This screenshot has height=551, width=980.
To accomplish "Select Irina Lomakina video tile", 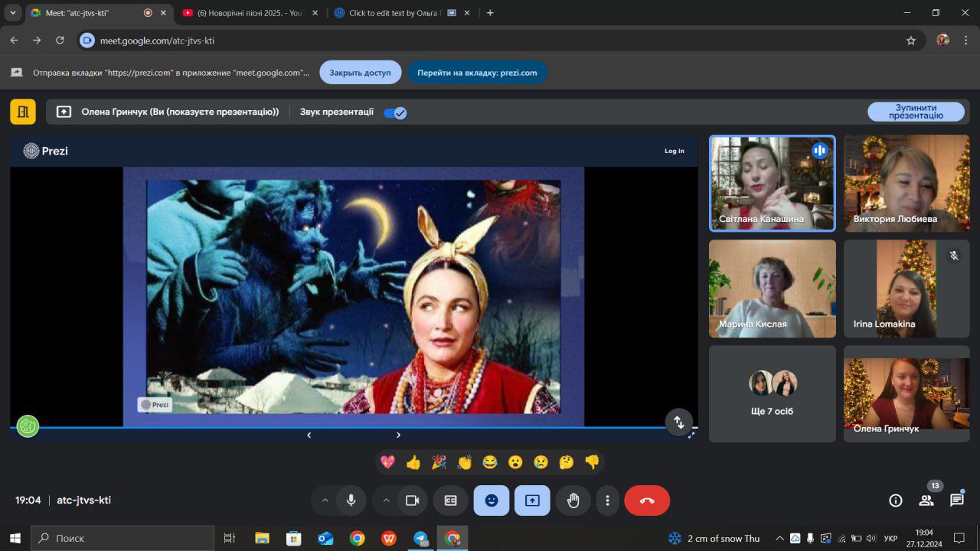I will [x=906, y=289].
